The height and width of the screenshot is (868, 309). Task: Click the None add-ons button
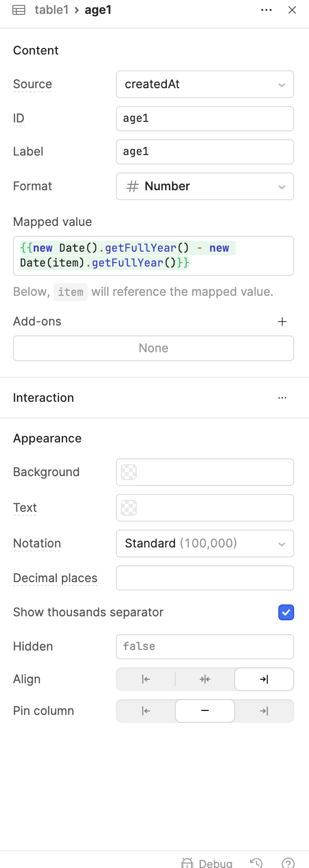154,348
